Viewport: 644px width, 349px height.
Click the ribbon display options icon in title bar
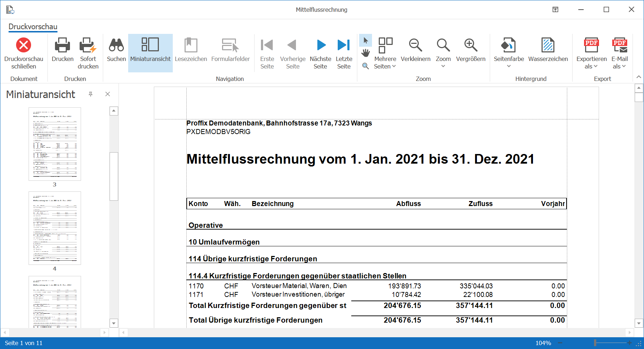coord(555,10)
